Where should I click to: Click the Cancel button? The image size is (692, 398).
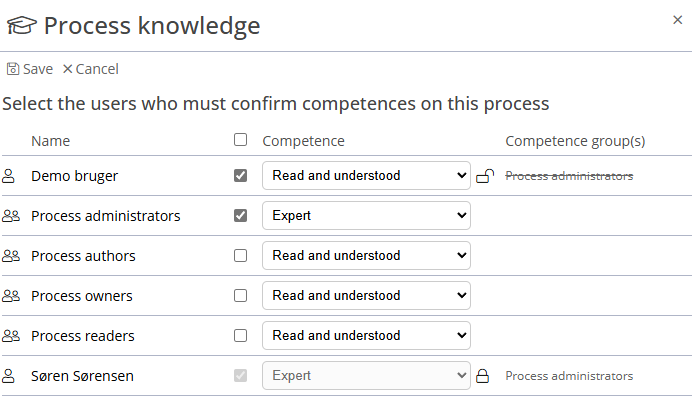[x=90, y=69]
